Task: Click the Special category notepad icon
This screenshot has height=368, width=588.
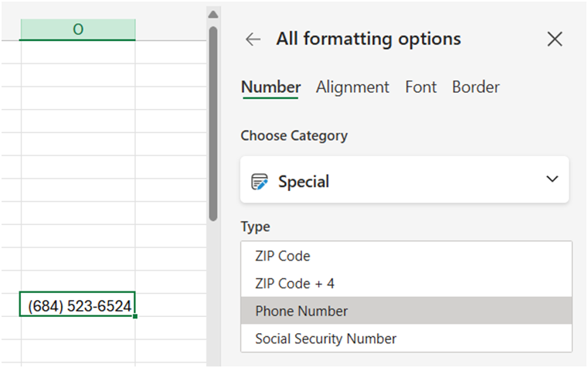Action: (x=260, y=182)
